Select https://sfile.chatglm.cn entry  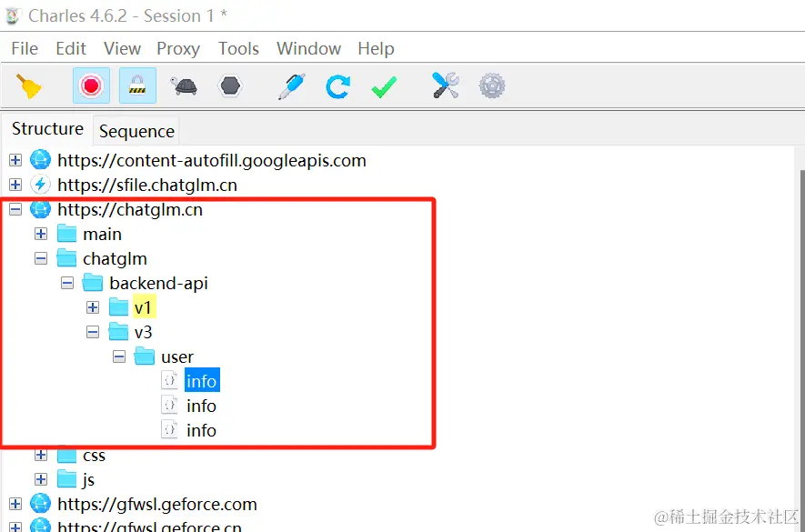click(x=147, y=185)
